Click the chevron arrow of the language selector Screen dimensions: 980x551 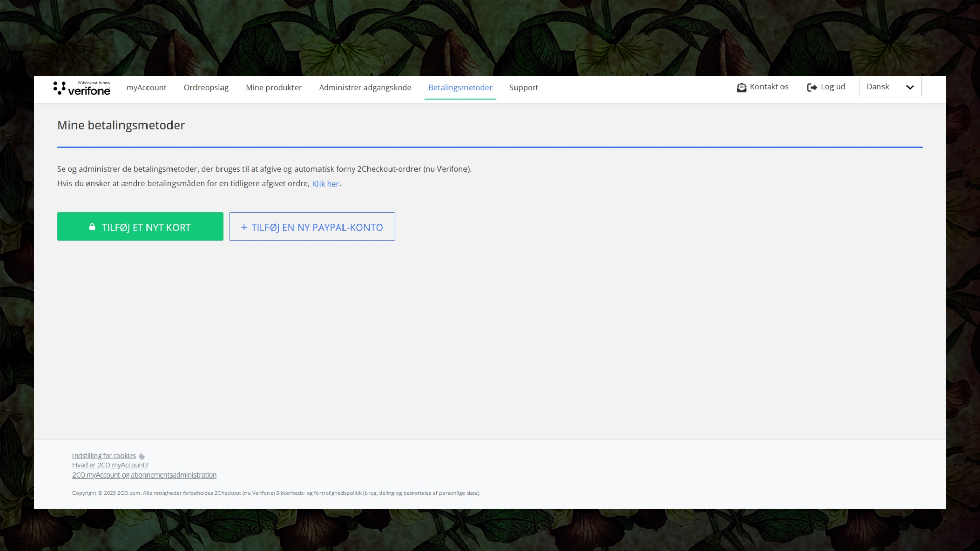click(910, 87)
